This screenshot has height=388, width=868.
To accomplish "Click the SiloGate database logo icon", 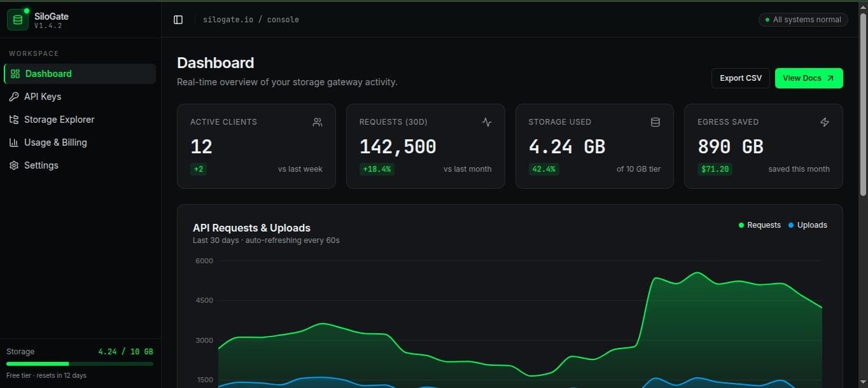I will click(18, 20).
